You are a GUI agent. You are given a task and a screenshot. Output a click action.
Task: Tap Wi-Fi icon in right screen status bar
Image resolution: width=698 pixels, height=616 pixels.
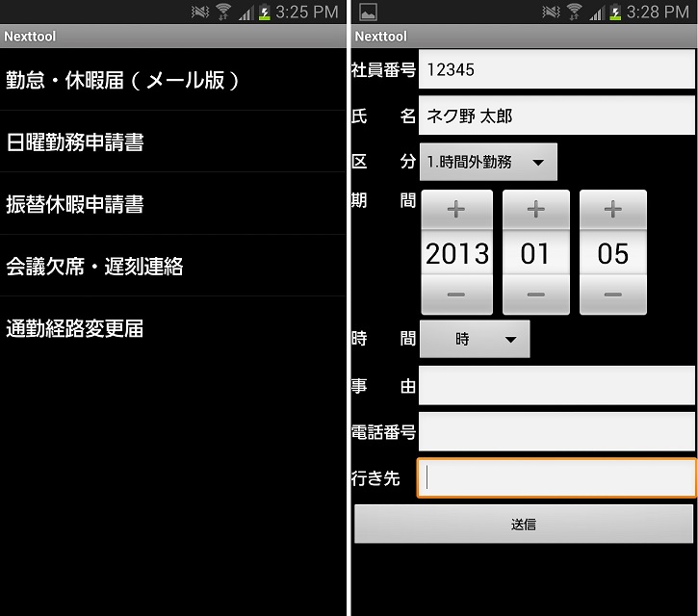[x=574, y=12]
